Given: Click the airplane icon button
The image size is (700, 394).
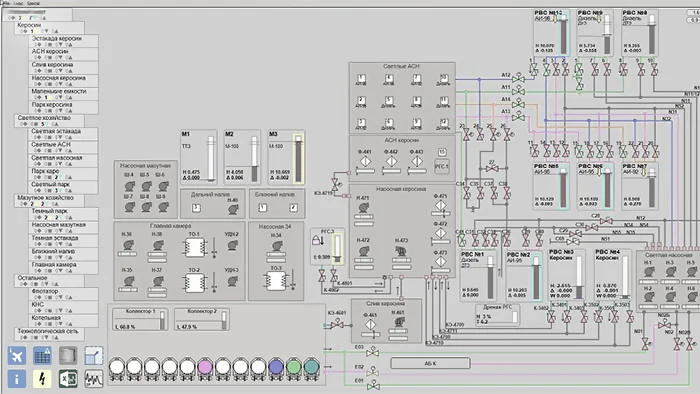Looking at the screenshot, I should coord(17,356).
